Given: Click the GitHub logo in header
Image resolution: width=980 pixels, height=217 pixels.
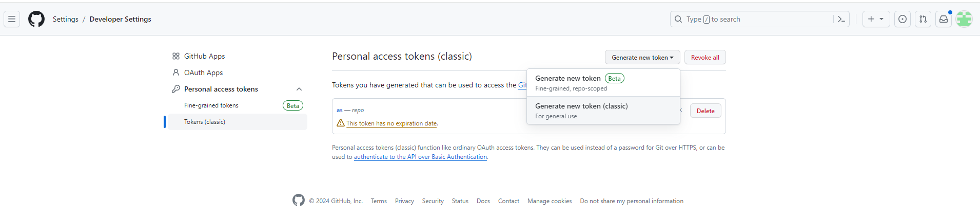Looking at the screenshot, I should 36,20.
